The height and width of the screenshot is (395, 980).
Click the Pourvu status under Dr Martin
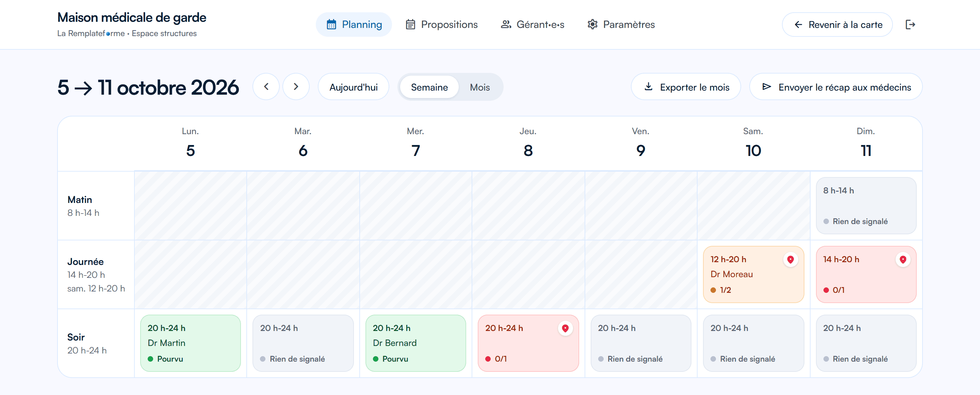tap(165, 359)
